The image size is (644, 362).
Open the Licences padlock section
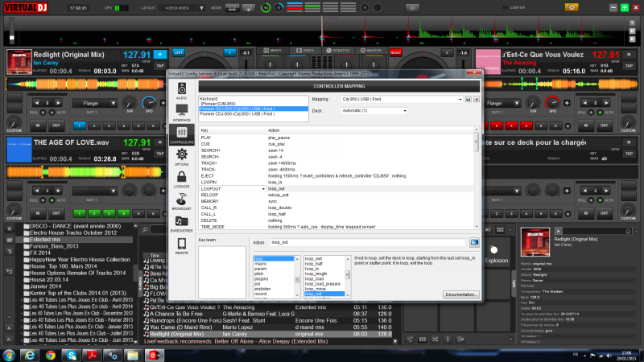(181, 179)
